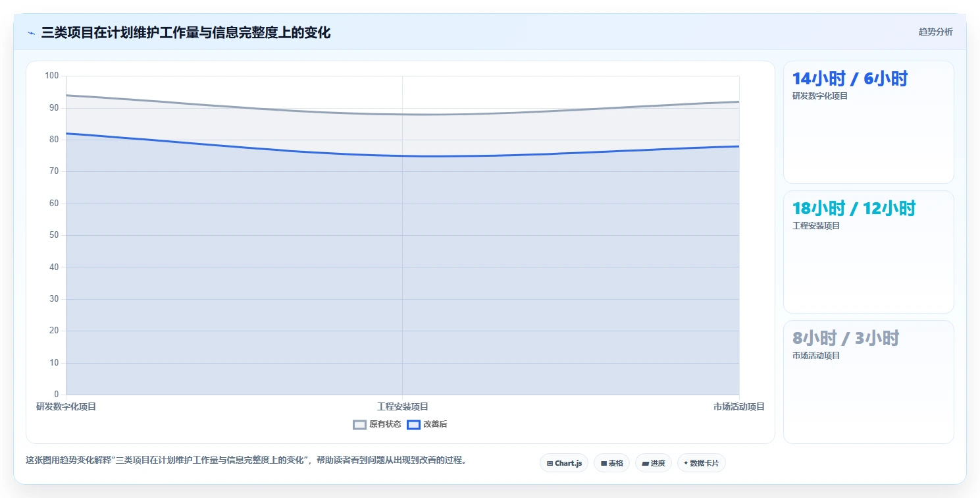Click the title 三类项目在计划维护工作量与信息完整度上的变化
The width and height of the screenshot is (980, 498).
pyautogui.click(x=186, y=32)
